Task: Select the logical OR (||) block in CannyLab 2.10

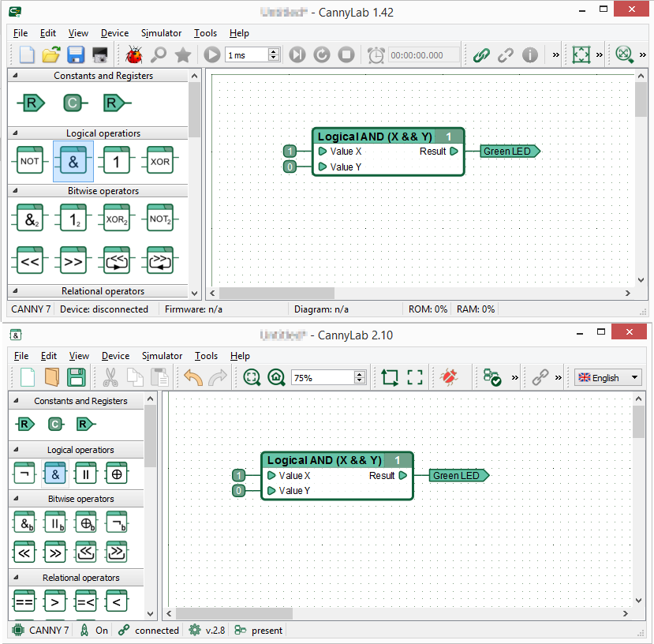Action: pyautogui.click(x=86, y=474)
